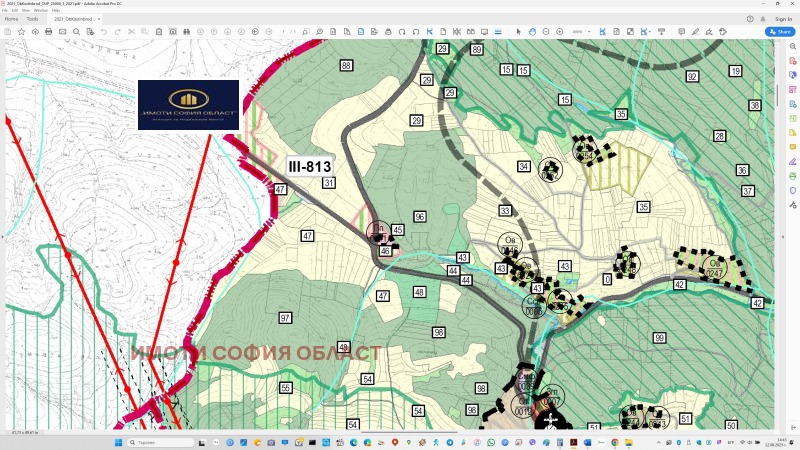
Task: Click the Save file icon in toolbar
Action: (8, 32)
